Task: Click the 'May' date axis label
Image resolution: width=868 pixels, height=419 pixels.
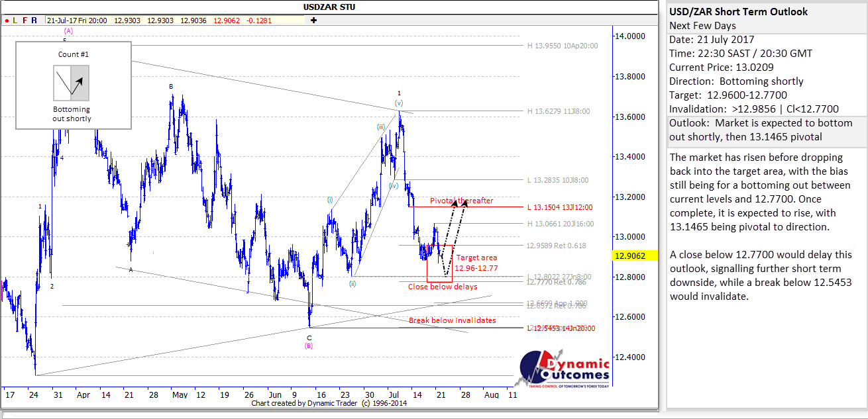Action: (x=180, y=395)
